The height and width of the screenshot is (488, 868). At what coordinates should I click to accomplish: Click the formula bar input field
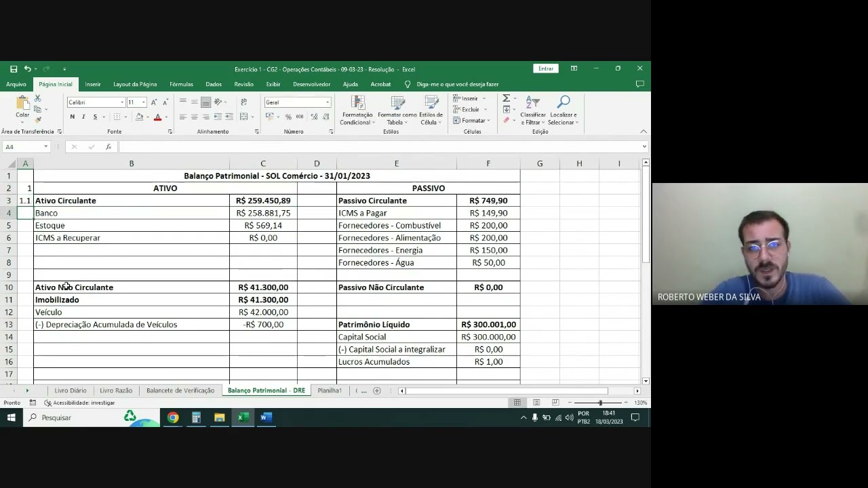click(380, 147)
